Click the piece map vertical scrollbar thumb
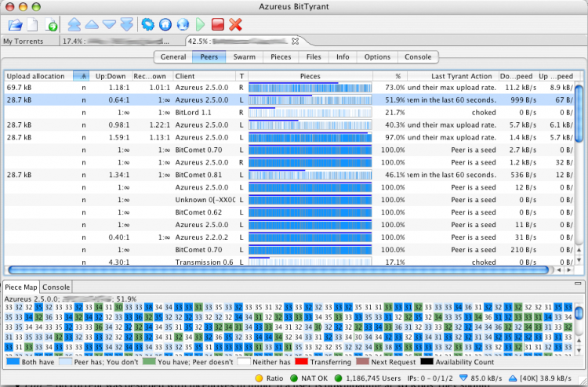 (x=579, y=313)
